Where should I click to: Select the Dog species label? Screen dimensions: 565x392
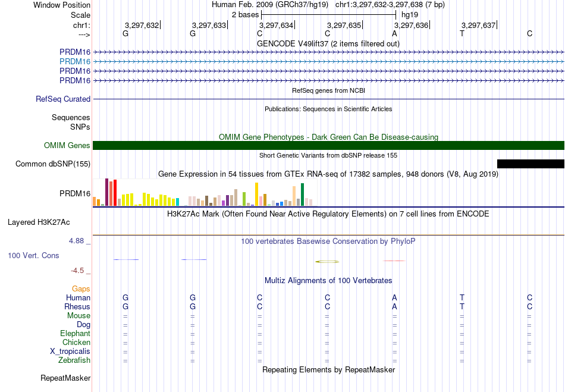click(84, 325)
